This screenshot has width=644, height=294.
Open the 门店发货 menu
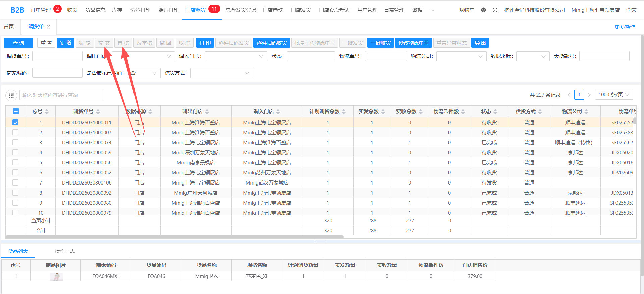[x=301, y=10]
